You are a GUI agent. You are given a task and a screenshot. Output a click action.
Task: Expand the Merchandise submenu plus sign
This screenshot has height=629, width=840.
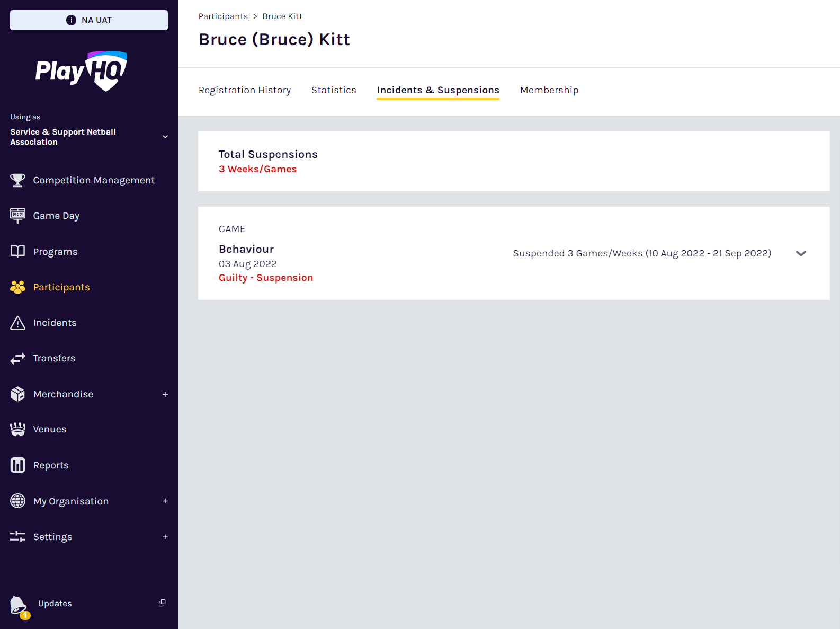(x=165, y=395)
